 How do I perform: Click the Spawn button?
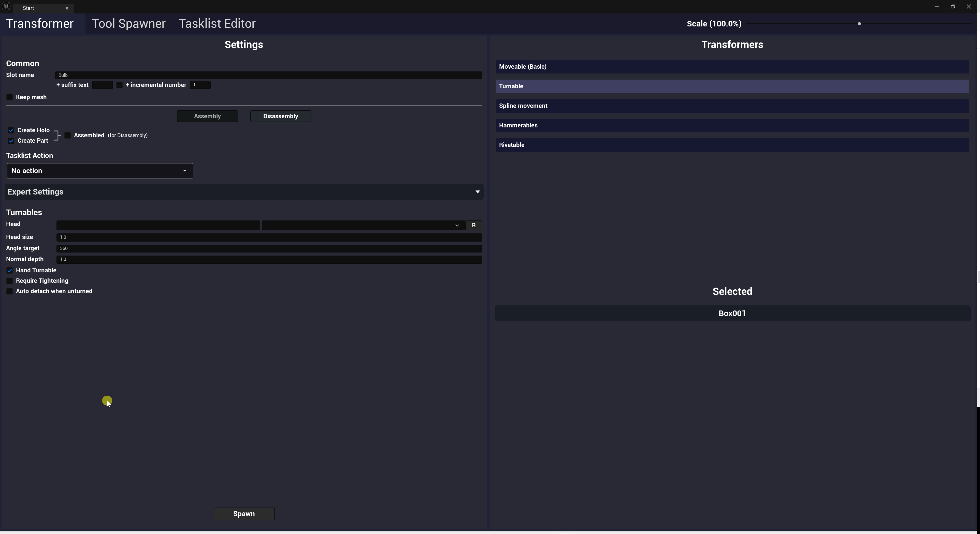[244, 514]
